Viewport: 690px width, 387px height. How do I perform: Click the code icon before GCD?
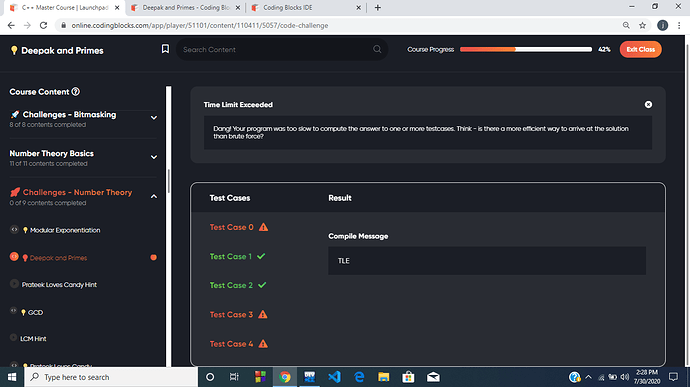(13, 311)
